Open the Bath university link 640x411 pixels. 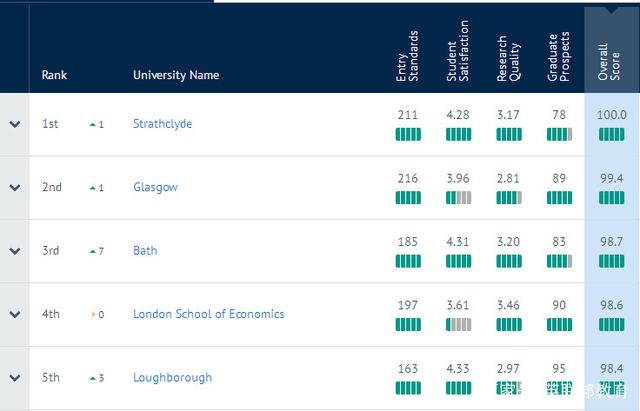pyautogui.click(x=145, y=251)
